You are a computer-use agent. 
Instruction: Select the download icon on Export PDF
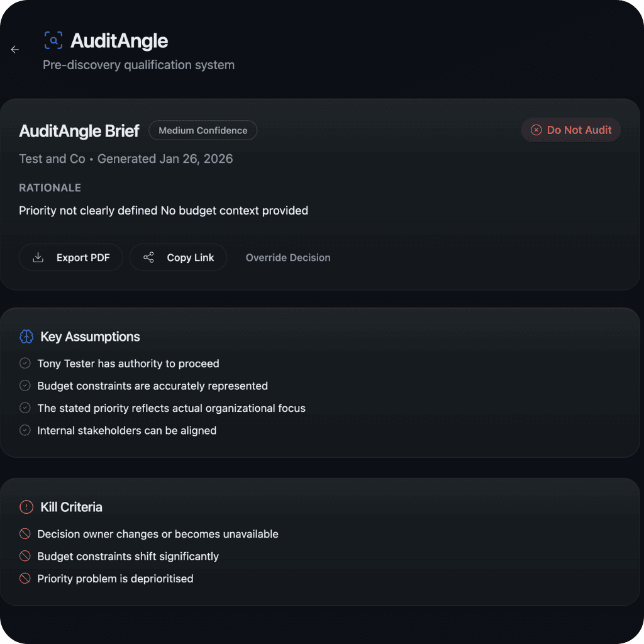click(x=38, y=257)
